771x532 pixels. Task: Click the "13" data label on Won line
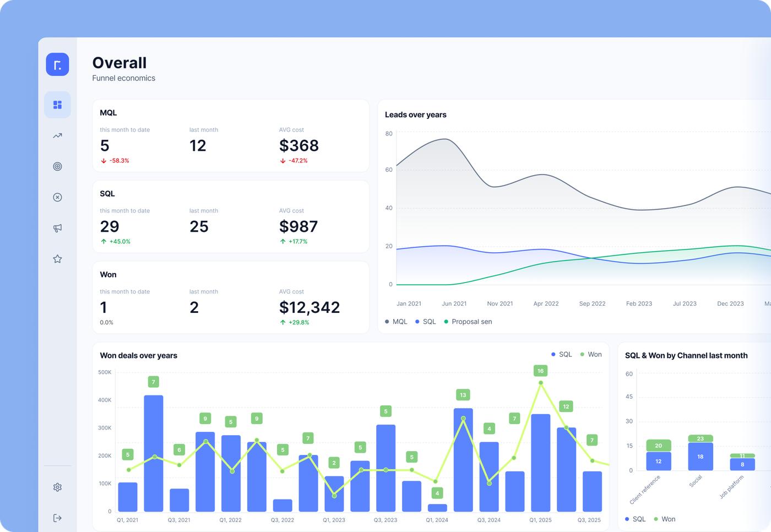[x=463, y=395]
